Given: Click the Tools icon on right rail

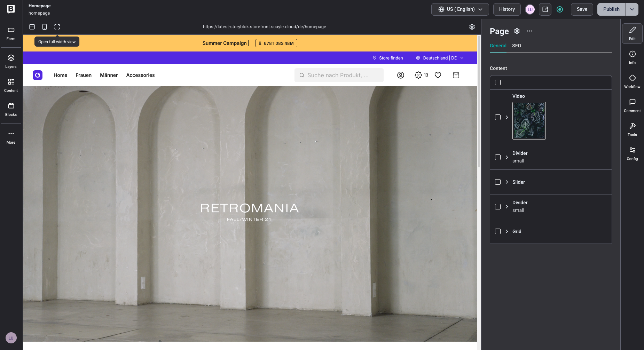Looking at the screenshot, I should 632,128.
